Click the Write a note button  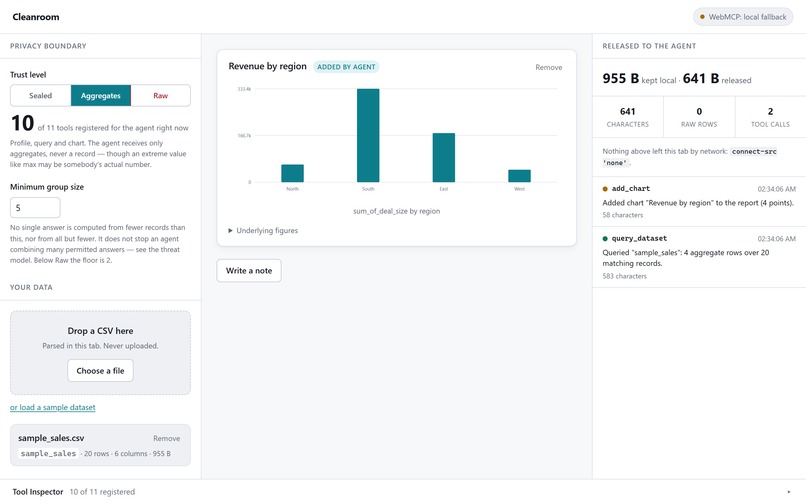click(249, 271)
